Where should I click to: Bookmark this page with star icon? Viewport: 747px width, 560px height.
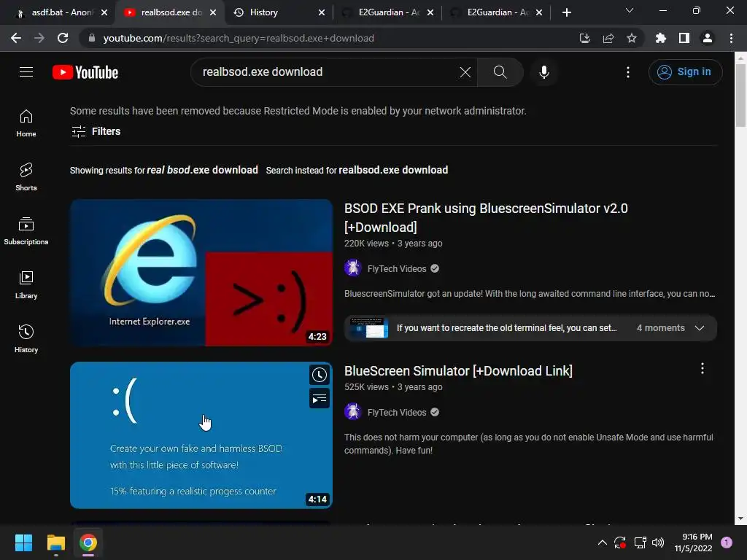click(631, 38)
